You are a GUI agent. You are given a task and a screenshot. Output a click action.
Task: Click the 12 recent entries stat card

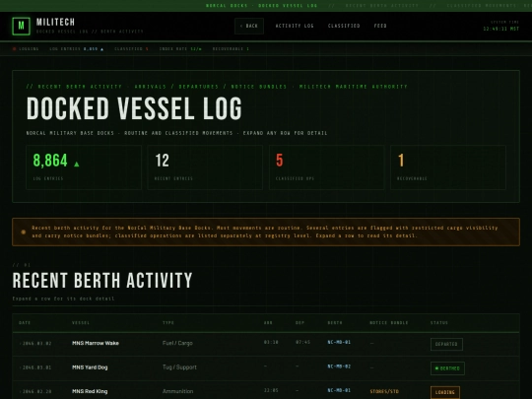coord(205,167)
